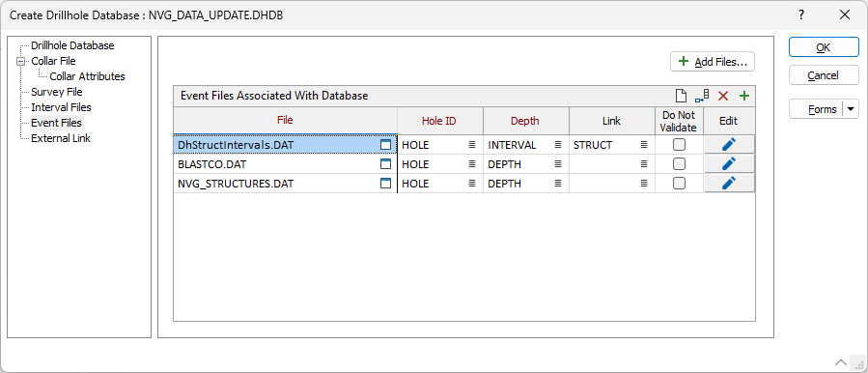Enable Do Not Validate for BLASTCO.DAT

pyautogui.click(x=679, y=164)
